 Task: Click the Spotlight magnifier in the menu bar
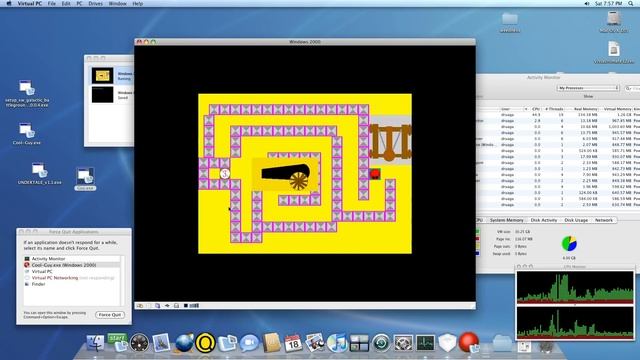(x=631, y=3)
